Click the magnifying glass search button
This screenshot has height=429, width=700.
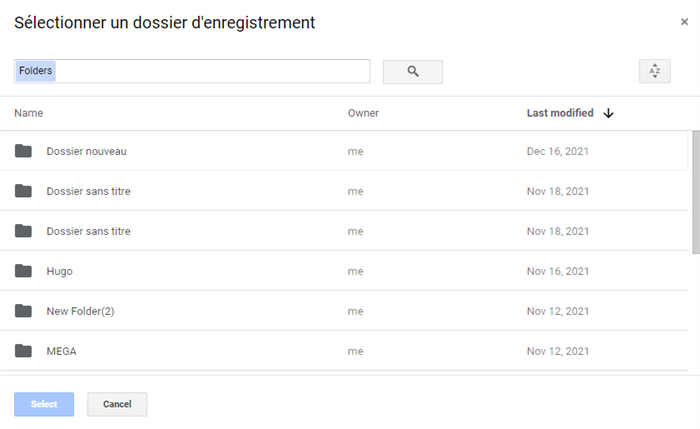[412, 72]
